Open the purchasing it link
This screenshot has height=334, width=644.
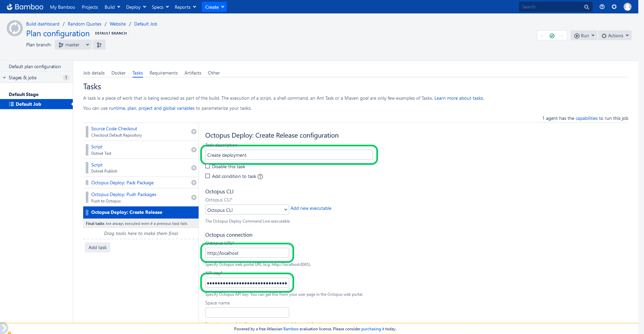[373, 329]
